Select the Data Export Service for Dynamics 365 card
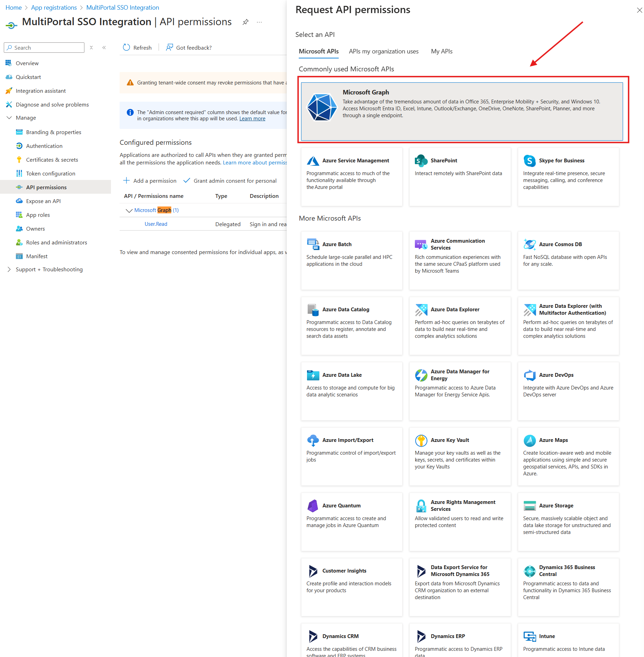This screenshot has width=644, height=657. pos(460,587)
